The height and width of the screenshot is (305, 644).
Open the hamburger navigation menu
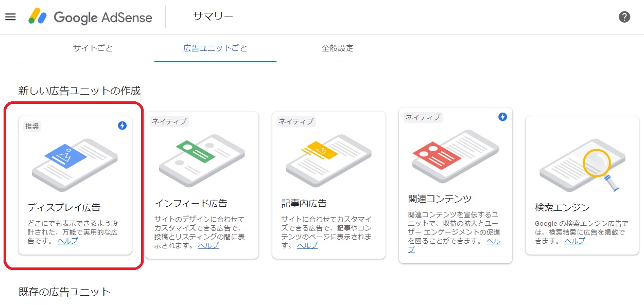tap(10, 17)
